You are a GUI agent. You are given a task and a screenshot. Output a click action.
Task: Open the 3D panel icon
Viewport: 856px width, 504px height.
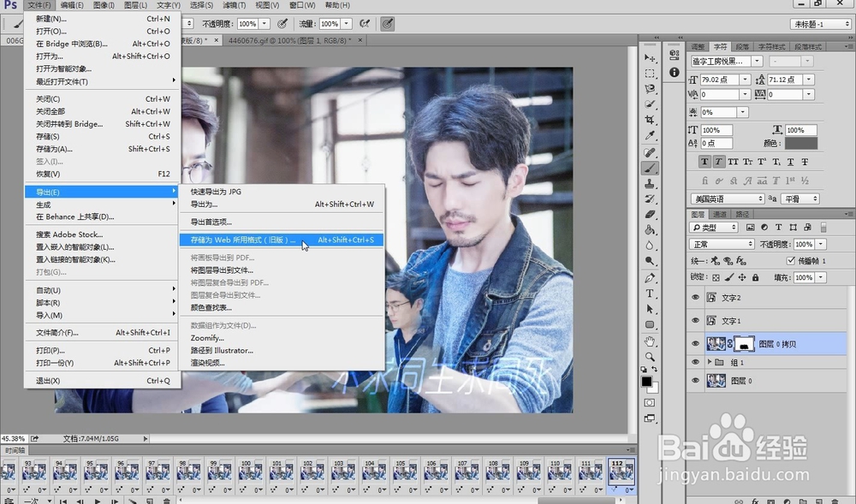(675, 55)
